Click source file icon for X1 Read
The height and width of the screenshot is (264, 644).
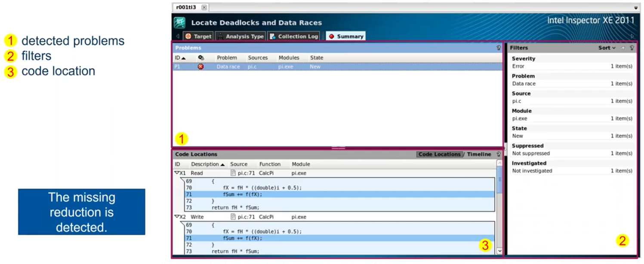tap(233, 173)
